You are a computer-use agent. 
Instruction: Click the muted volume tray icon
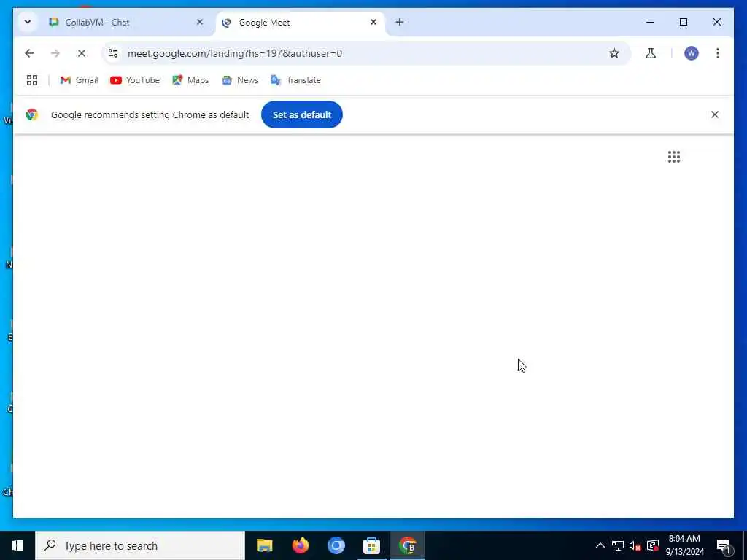635,545
